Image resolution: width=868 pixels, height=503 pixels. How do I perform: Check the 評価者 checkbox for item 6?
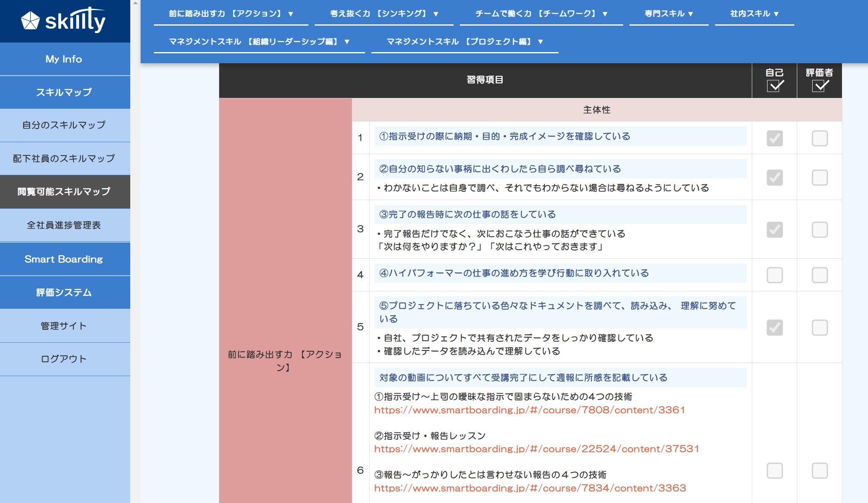tap(820, 471)
